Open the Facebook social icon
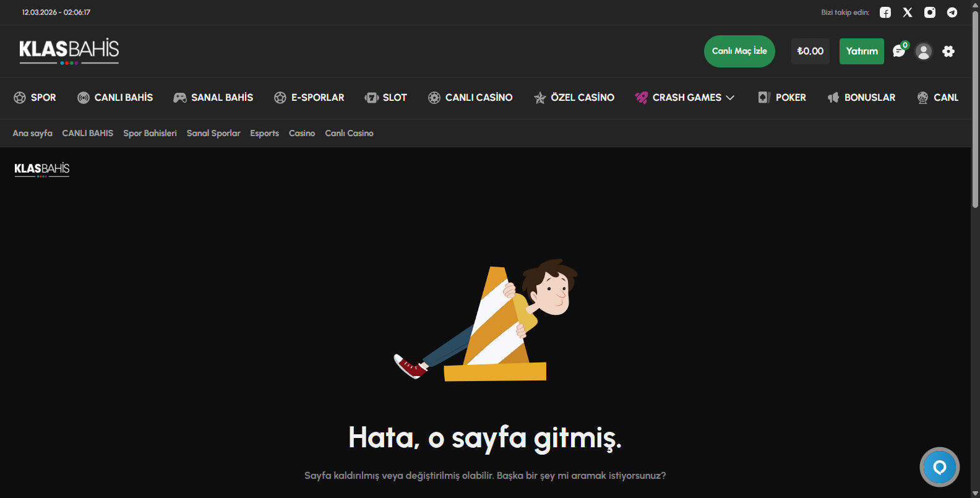The height and width of the screenshot is (498, 980). click(885, 12)
